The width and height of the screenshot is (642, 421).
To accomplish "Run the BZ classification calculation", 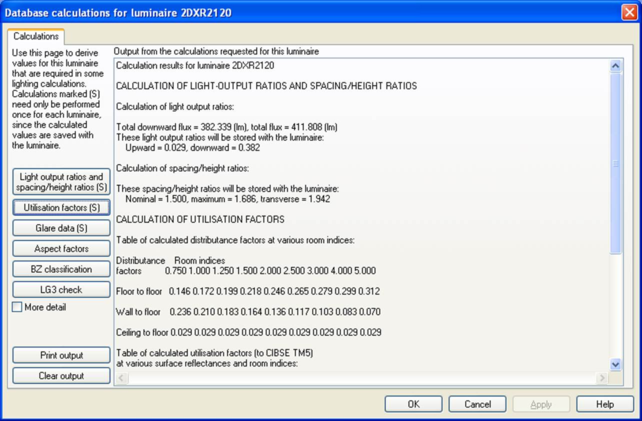I will (x=61, y=269).
